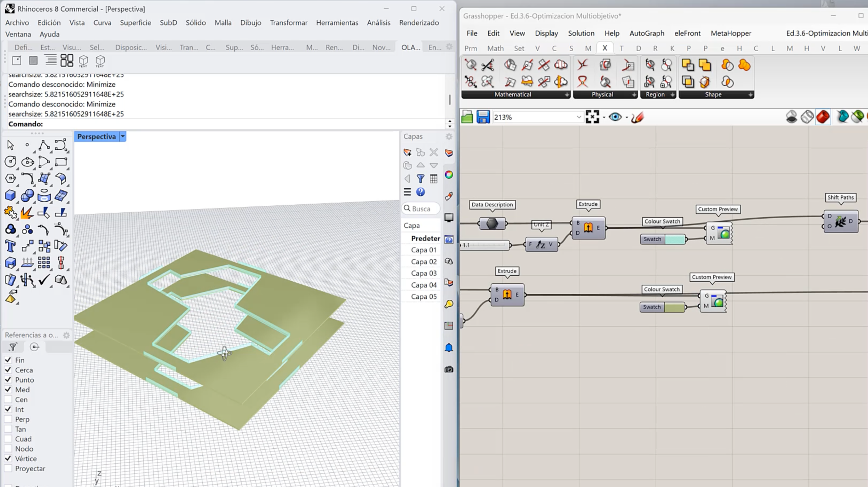Screen dimensions: 868x487
Task: Expand the 213% zoom level combo box
Action: pos(578,117)
